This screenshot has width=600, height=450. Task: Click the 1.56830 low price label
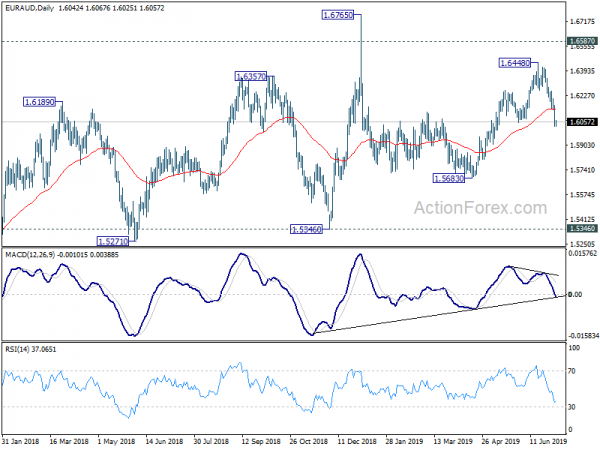[449, 178]
